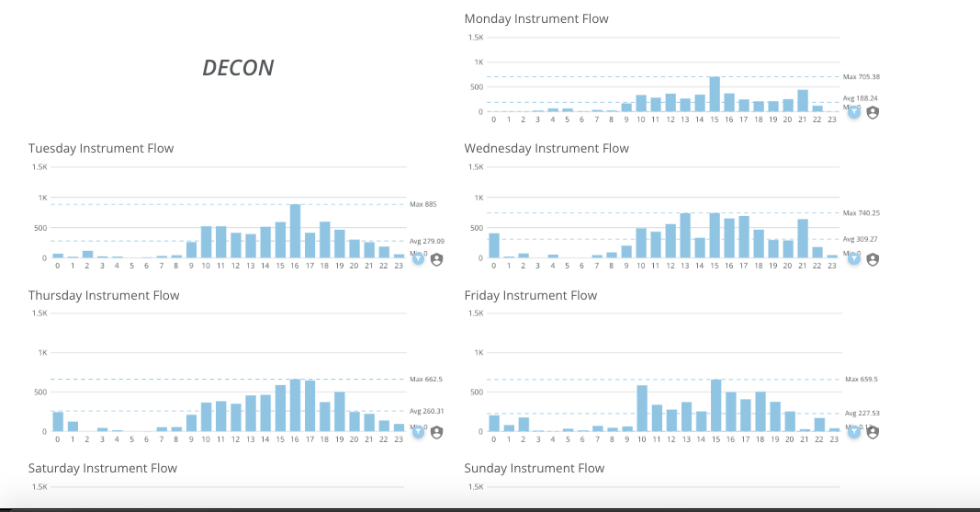The width and height of the screenshot is (980, 512).
Task: Click the Max 705.38 label on Monday chart
Action: coord(861,77)
